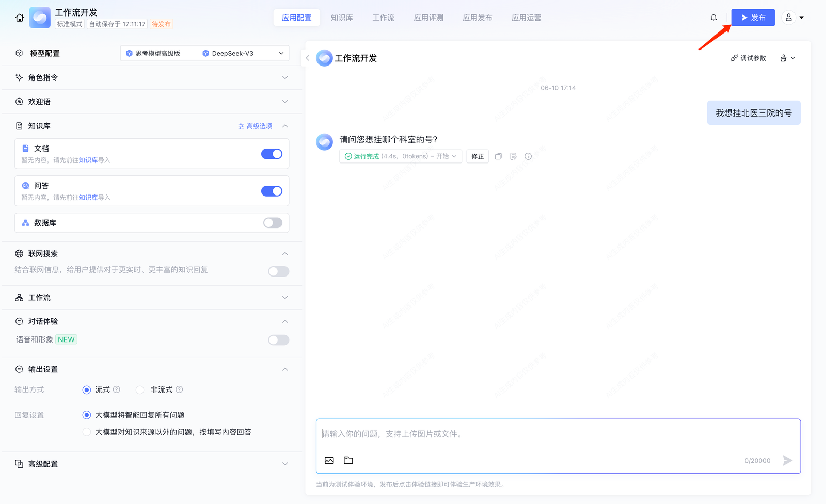826x504 pixels.
Task: Select the 非流式 output radio button
Action: [140, 390]
